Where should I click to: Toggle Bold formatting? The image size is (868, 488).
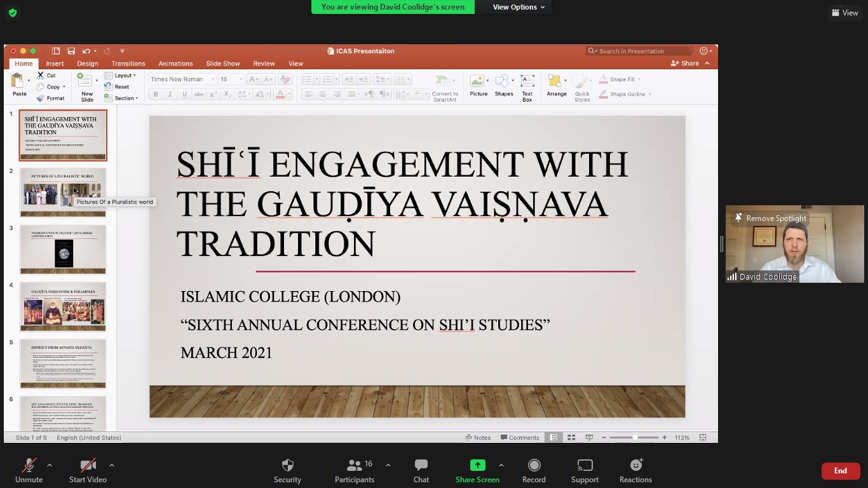click(x=156, y=94)
